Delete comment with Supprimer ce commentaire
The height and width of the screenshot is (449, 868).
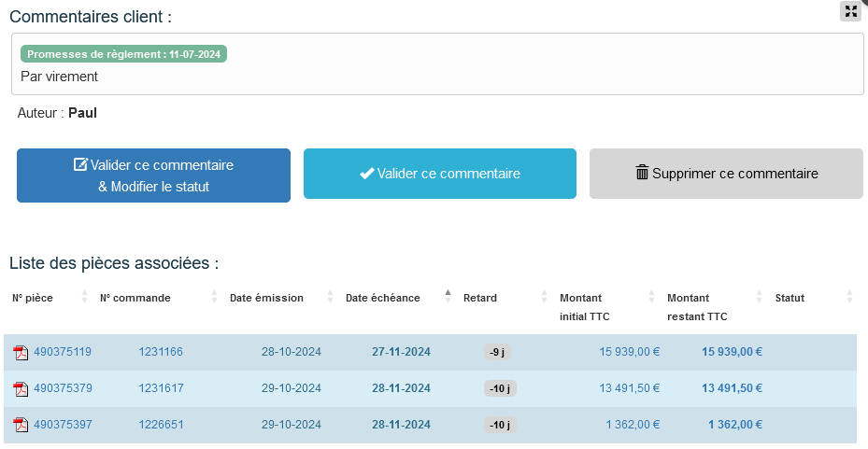pyautogui.click(x=726, y=174)
